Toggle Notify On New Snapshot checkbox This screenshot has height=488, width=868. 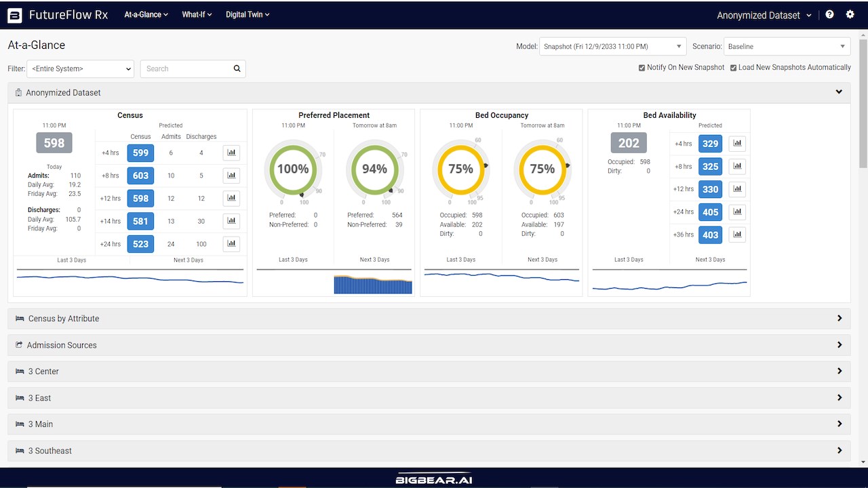tap(642, 68)
